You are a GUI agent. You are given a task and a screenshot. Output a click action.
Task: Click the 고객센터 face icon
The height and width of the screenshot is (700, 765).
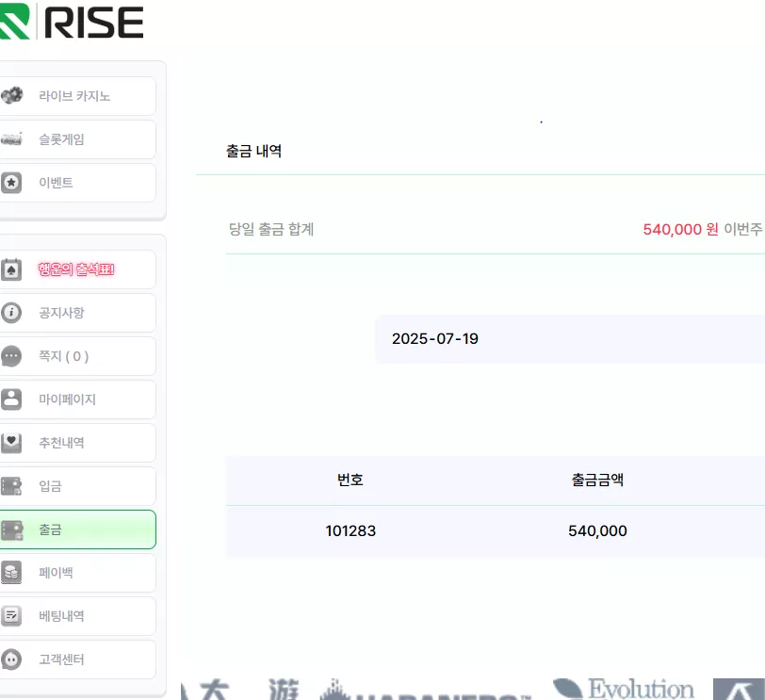[11, 659]
